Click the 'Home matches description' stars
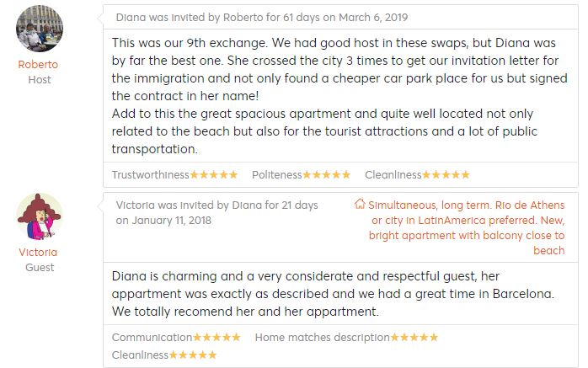Image resolution: width=588 pixels, height=368 pixels. [414, 338]
